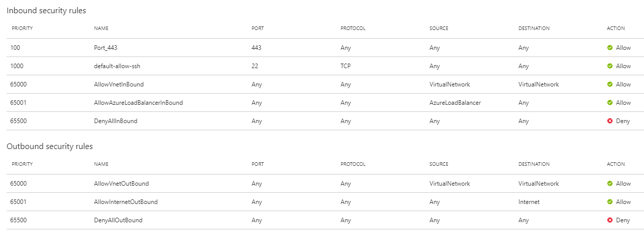
Task: Click the inbound PRIORITY column header
Action: [22, 28]
